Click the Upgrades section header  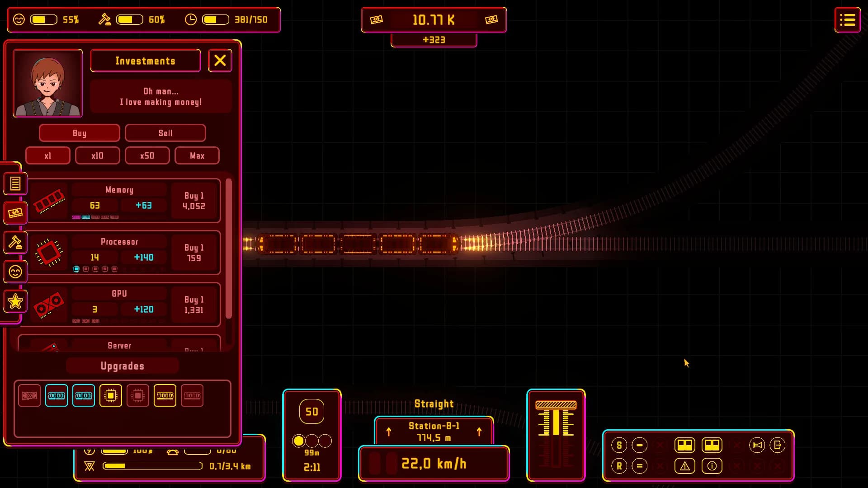tap(123, 366)
